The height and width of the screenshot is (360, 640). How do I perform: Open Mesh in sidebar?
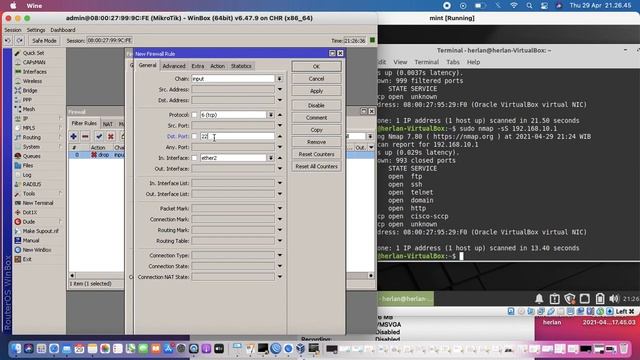29,109
